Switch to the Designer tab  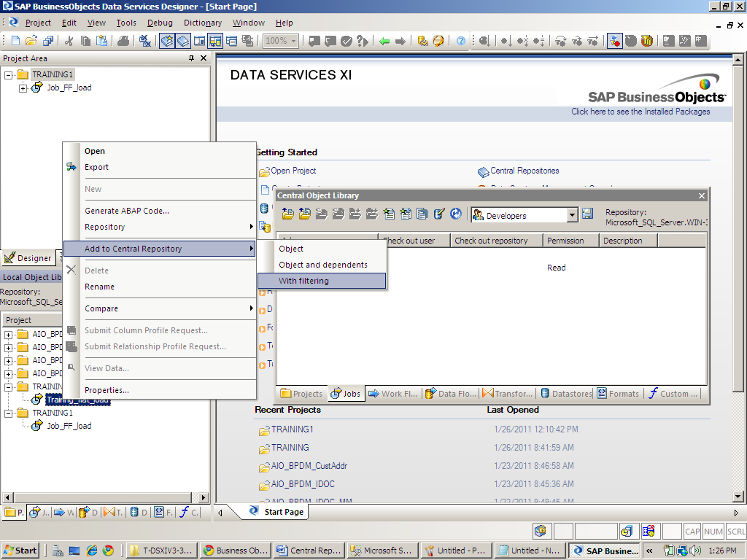coord(28,258)
